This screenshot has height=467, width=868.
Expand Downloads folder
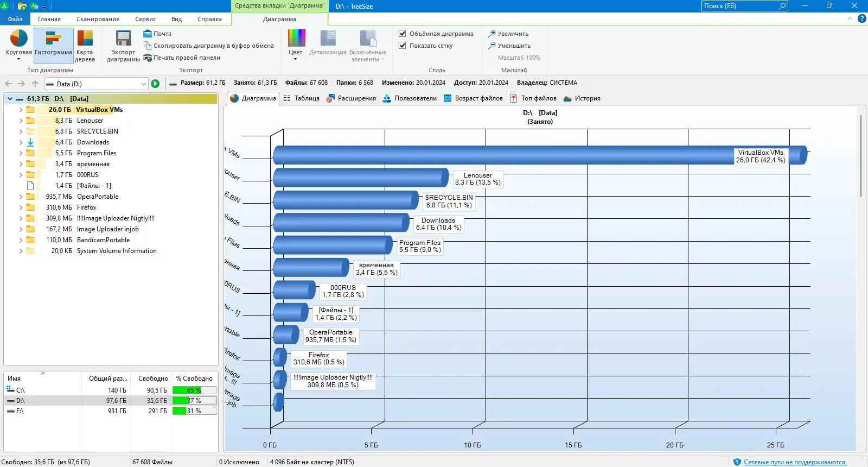(21, 142)
